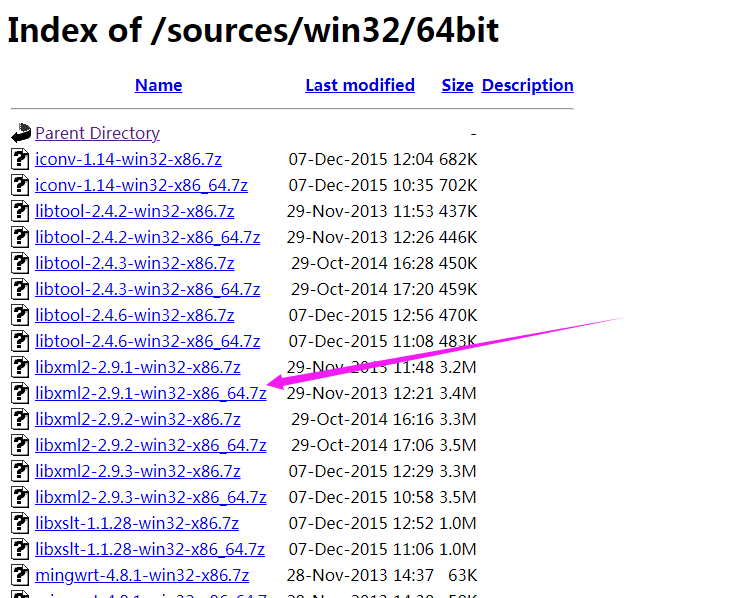Image resolution: width=731 pixels, height=598 pixels.
Task: Click the date 07-Dec-2015 11:06
Action: (361, 550)
